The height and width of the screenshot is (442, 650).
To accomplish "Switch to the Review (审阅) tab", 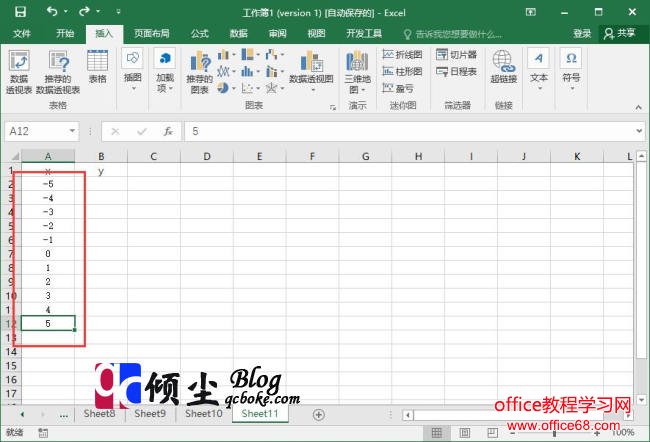I will [277, 34].
